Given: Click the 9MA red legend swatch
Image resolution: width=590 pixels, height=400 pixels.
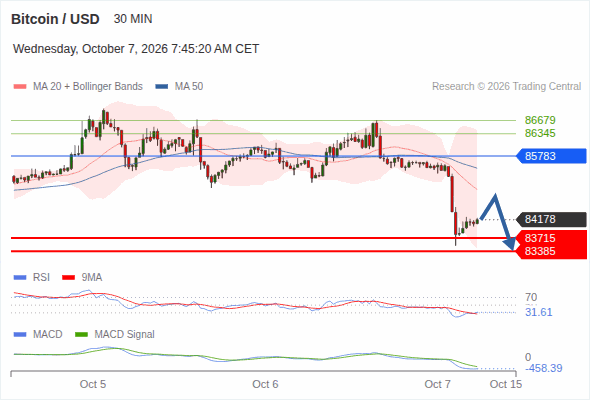Looking at the screenshot, I should 68,278.
